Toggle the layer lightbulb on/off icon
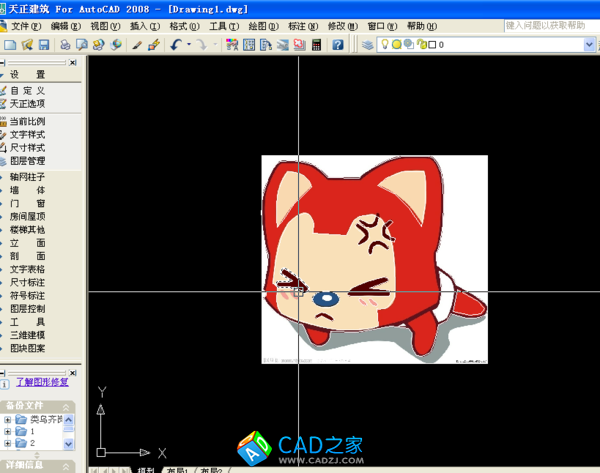Viewport: 600px width, 473px height. tap(384, 45)
